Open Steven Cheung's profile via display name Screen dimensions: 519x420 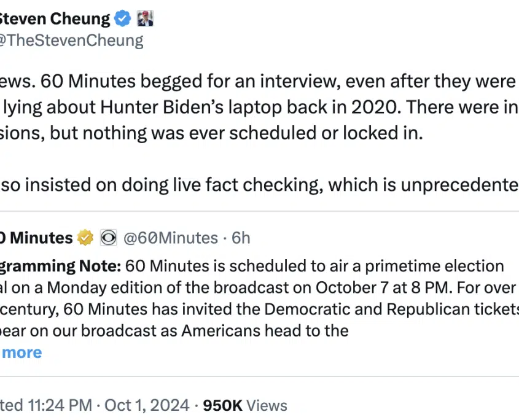pyautogui.click(x=54, y=19)
